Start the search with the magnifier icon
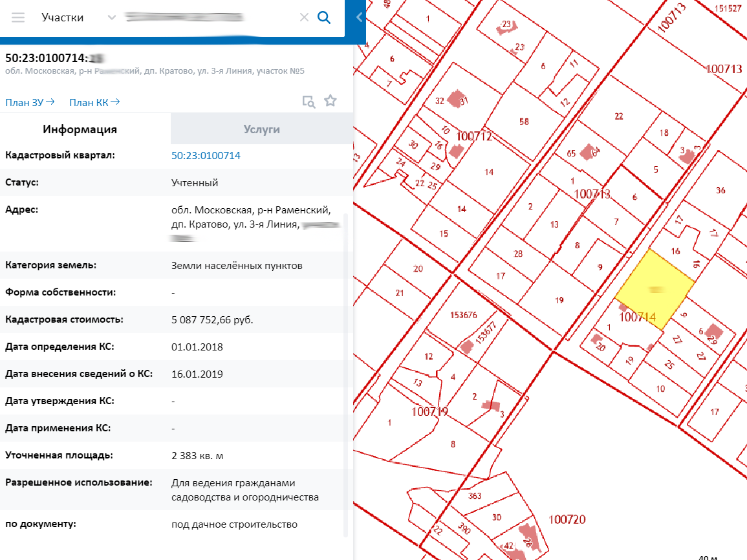The height and width of the screenshot is (560, 747). (x=323, y=17)
